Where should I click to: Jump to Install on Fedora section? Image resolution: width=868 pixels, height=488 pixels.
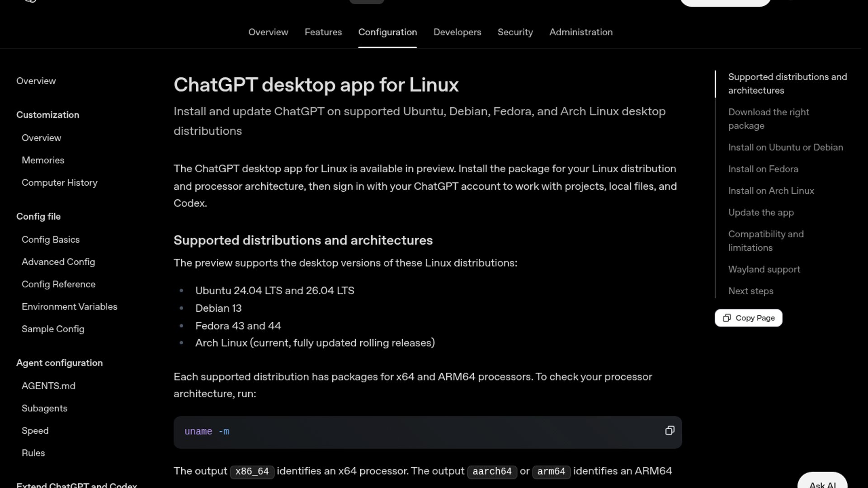pos(763,169)
